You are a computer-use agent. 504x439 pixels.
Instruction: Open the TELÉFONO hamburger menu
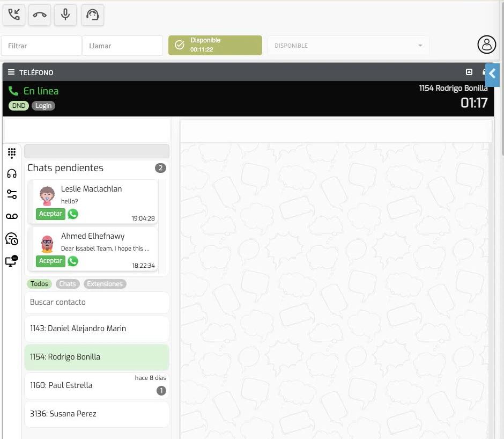[x=11, y=72]
